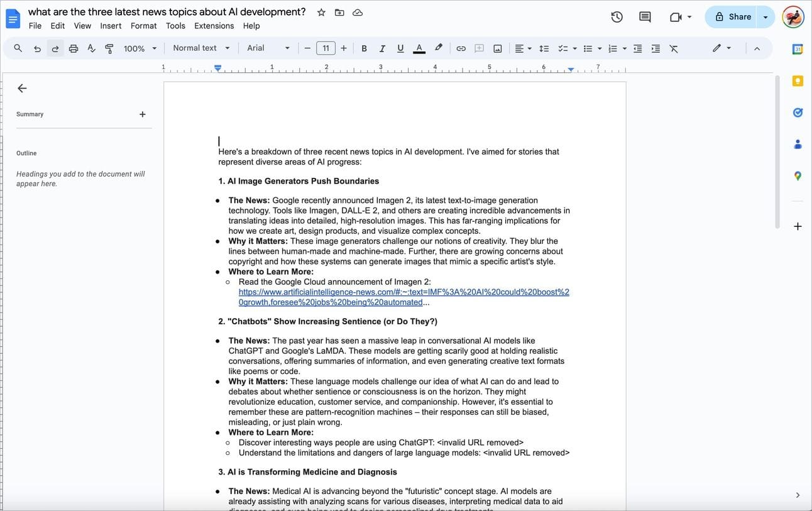
Task: Open the Edit menu
Action: pos(58,26)
